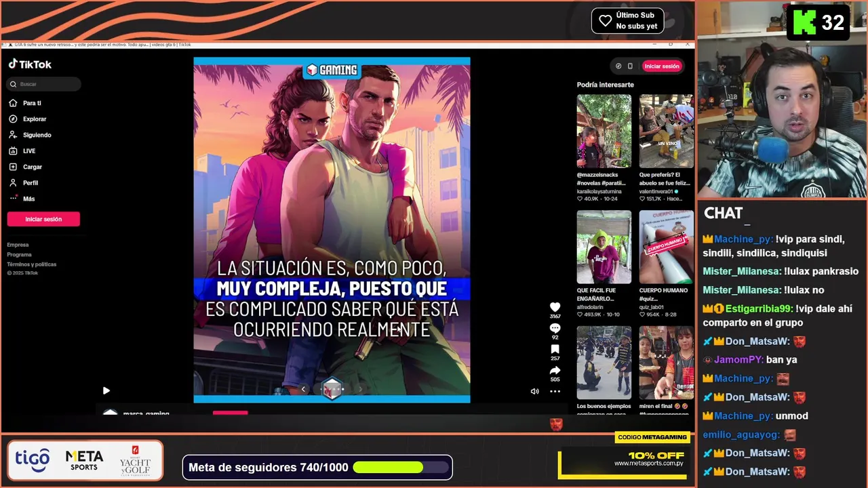Click karaikolaysaturnina username
The image size is (868, 488).
point(599,192)
